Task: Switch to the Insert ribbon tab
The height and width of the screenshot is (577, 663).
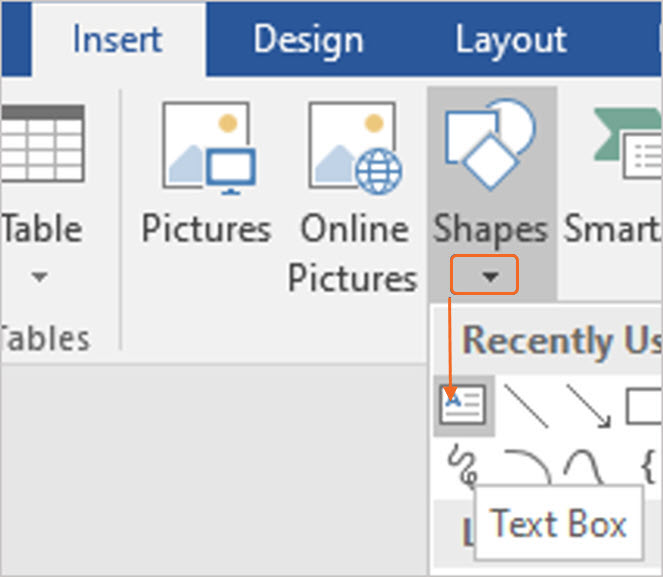Action: (x=118, y=39)
